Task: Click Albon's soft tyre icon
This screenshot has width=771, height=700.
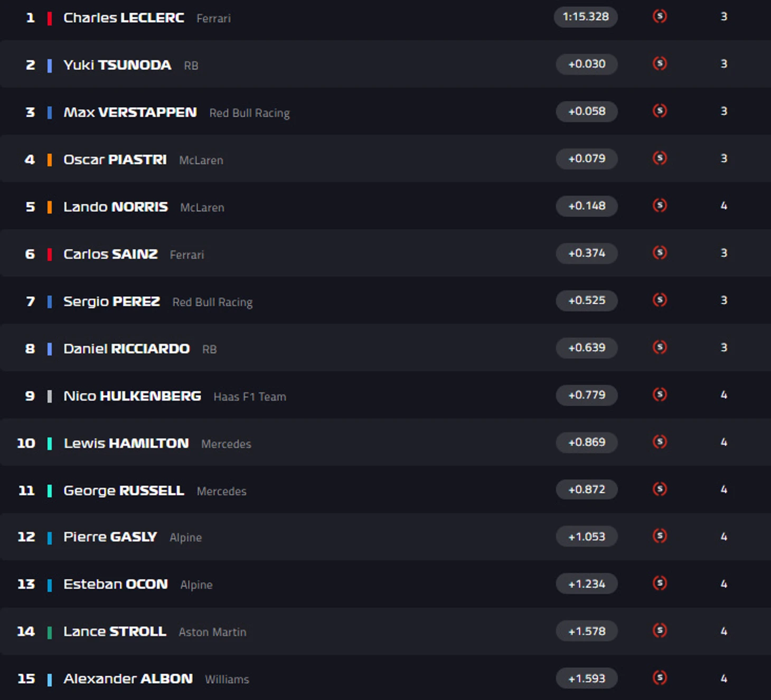Action: click(660, 678)
